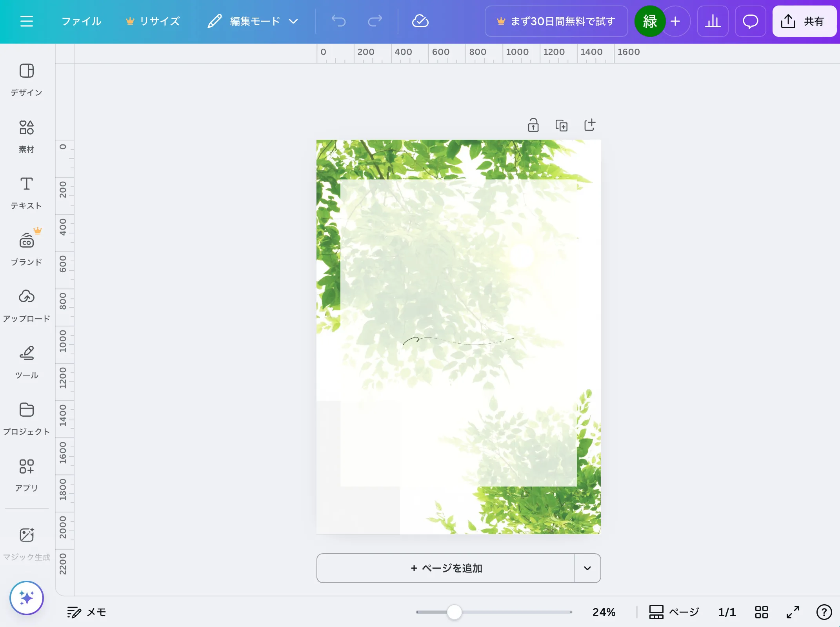Screen dimensions: 840x627
Task: Open the アプリ apps panel
Action: coord(26,476)
